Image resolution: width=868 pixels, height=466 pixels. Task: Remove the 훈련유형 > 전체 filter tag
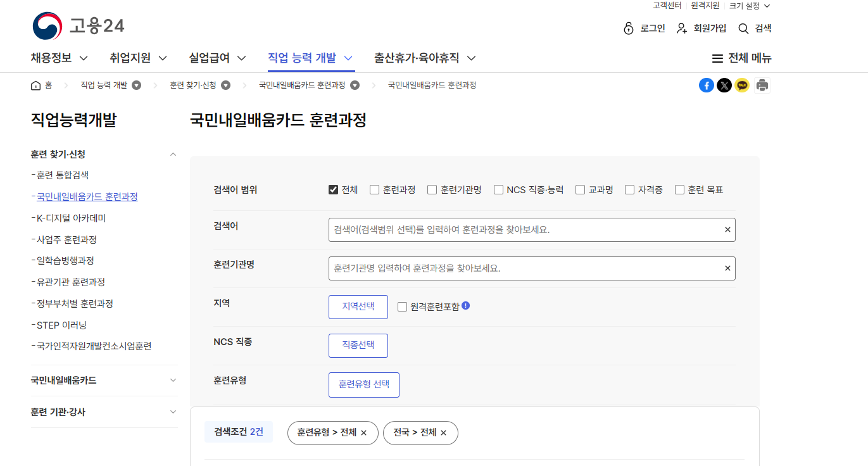pyautogui.click(x=364, y=433)
